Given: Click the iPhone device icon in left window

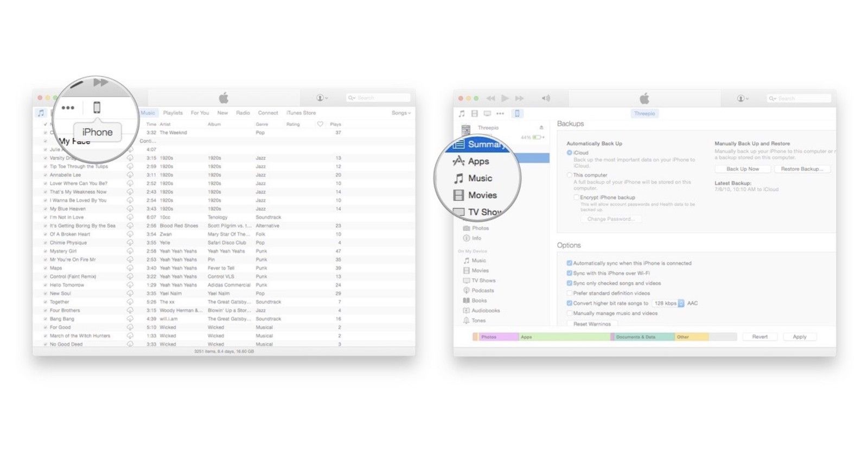Looking at the screenshot, I should (x=97, y=107).
